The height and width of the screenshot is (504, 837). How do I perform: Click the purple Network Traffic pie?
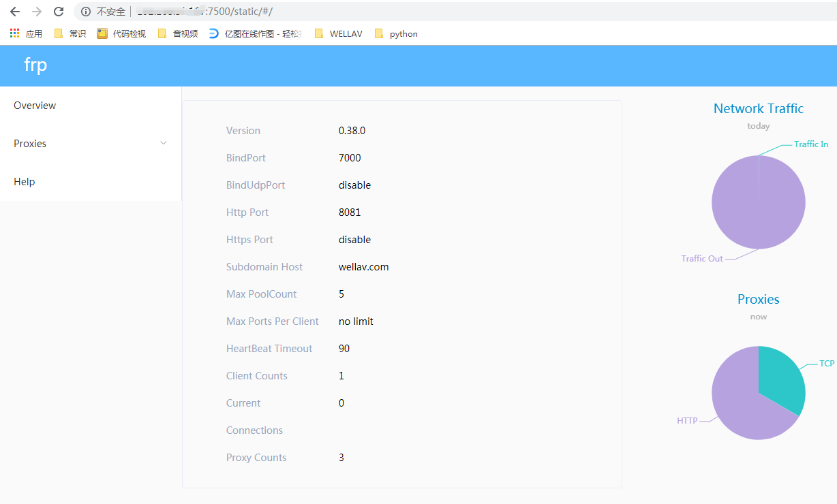click(x=759, y=202)
